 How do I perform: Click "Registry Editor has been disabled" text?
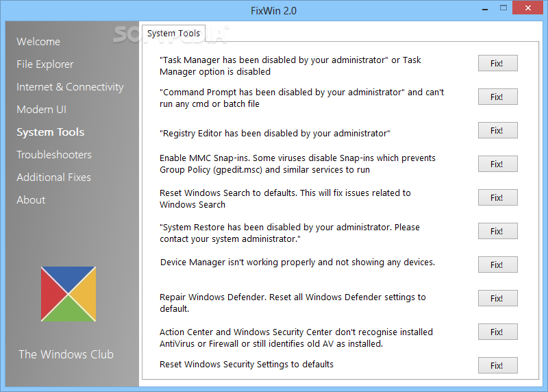pos(275,134)
